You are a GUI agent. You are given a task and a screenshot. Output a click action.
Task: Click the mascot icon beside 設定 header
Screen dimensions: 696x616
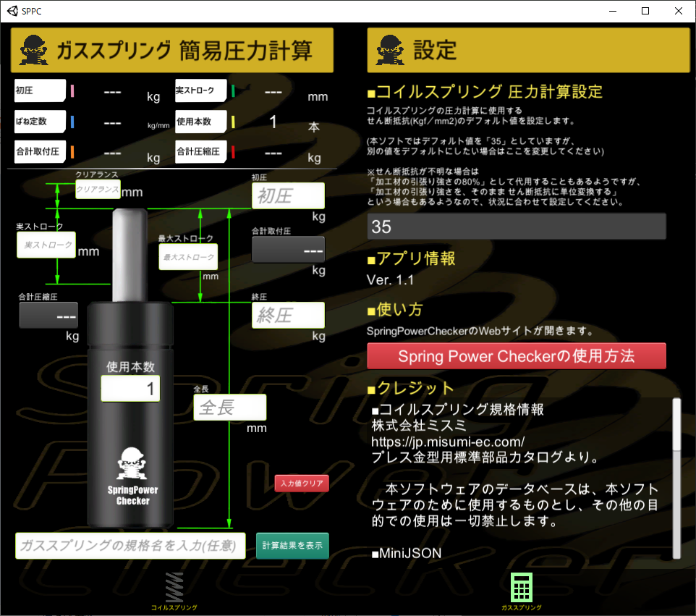[x=390, y=50]
